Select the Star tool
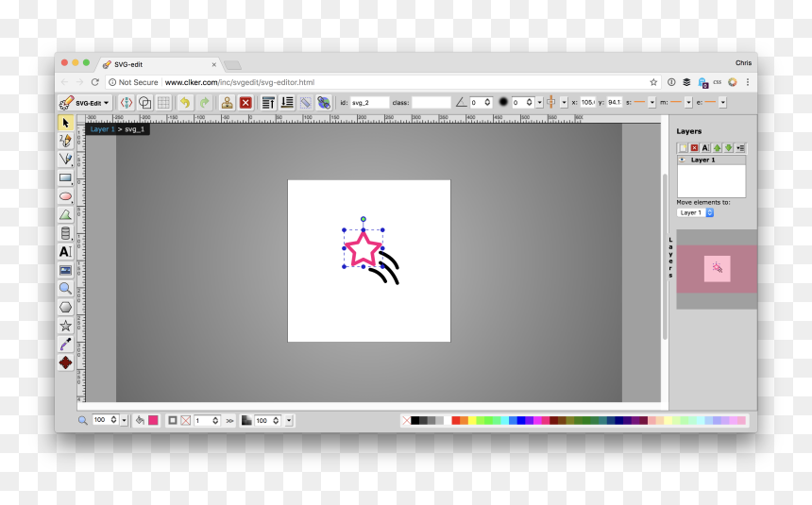The height and width of the screenshot is (505, 812). pyautogui.click(x=65, y=326)
